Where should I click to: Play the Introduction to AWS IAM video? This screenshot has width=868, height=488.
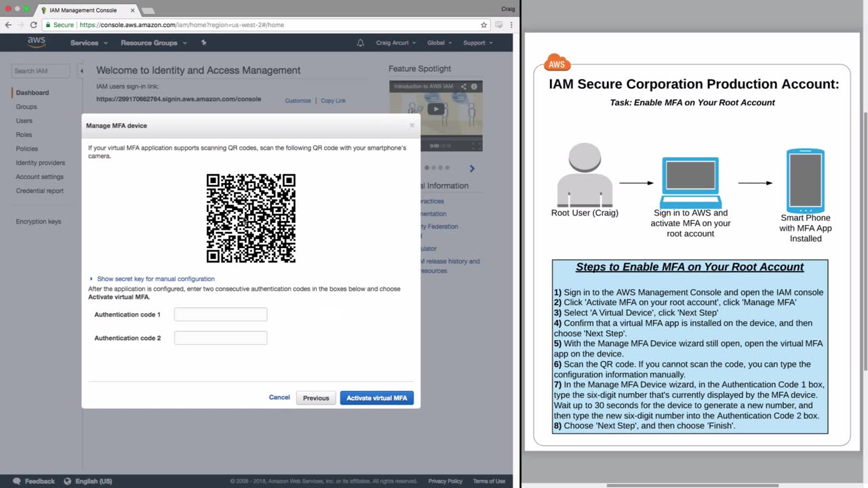(436, 109)
